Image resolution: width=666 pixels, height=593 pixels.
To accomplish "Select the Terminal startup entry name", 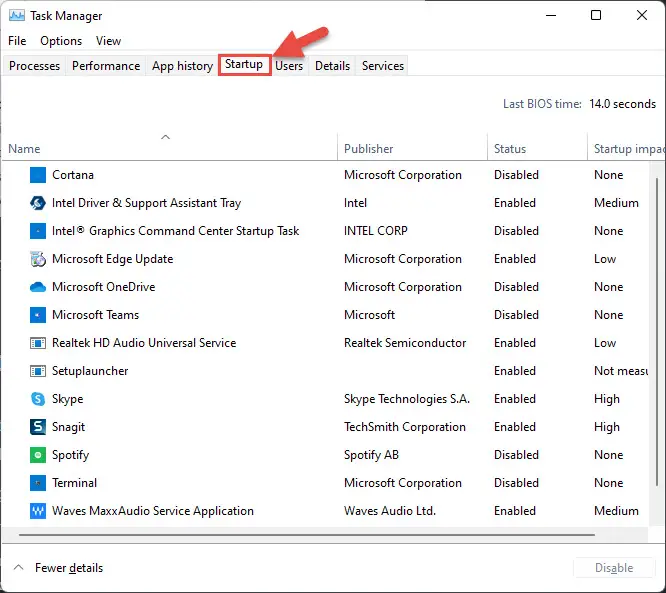I will click(x=74, y=483).
